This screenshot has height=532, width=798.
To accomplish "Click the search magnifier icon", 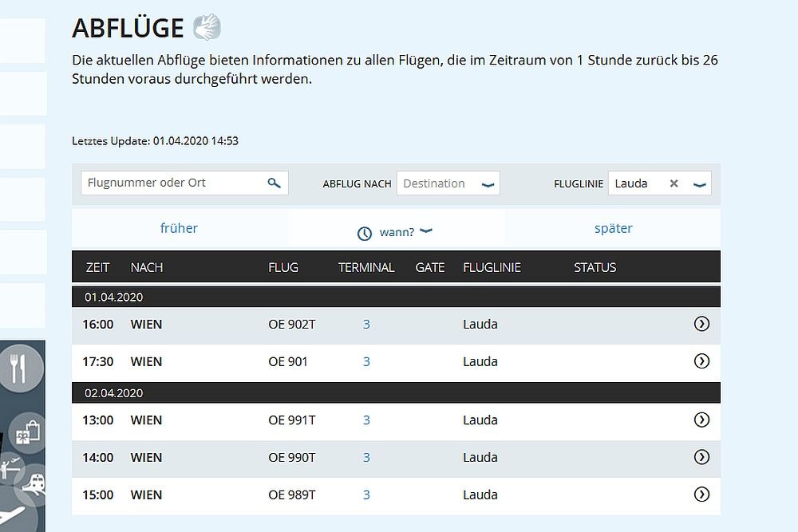I will point(274,183).
